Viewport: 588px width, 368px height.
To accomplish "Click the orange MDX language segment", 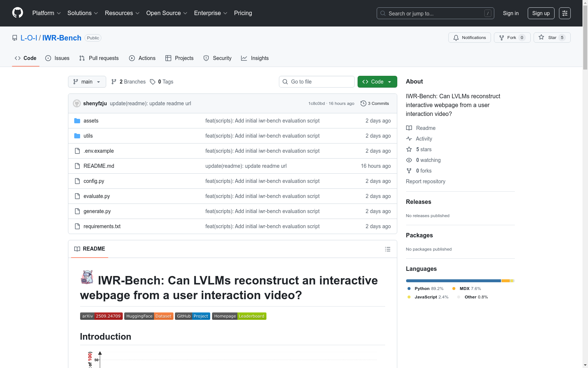I will [506, 281].
